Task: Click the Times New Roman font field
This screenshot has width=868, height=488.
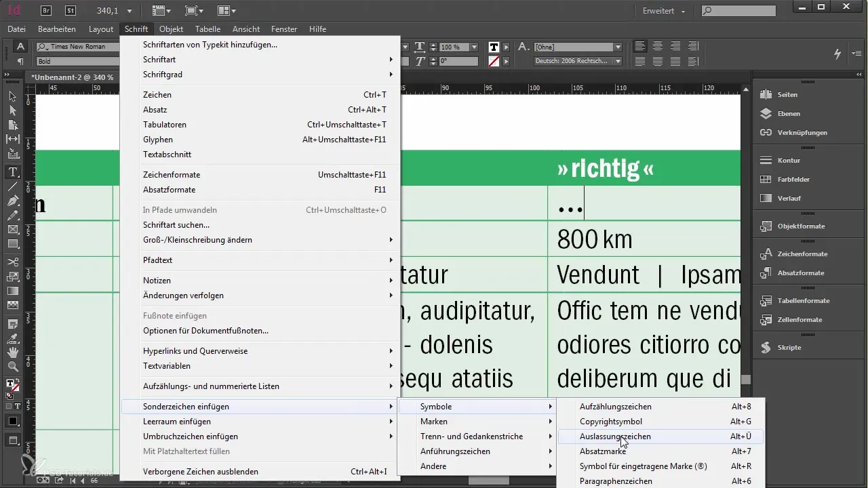Action: [77, 47]
